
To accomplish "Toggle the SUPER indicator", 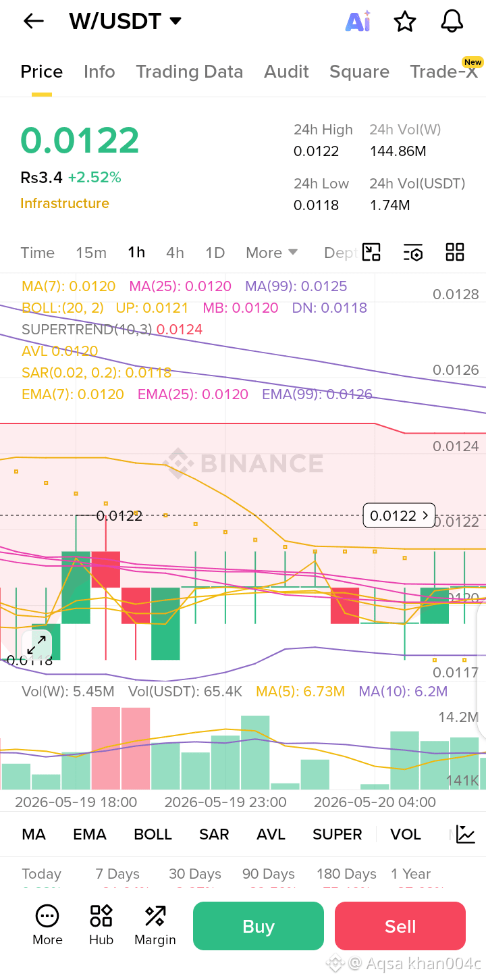I will click(x=337, y=834).
